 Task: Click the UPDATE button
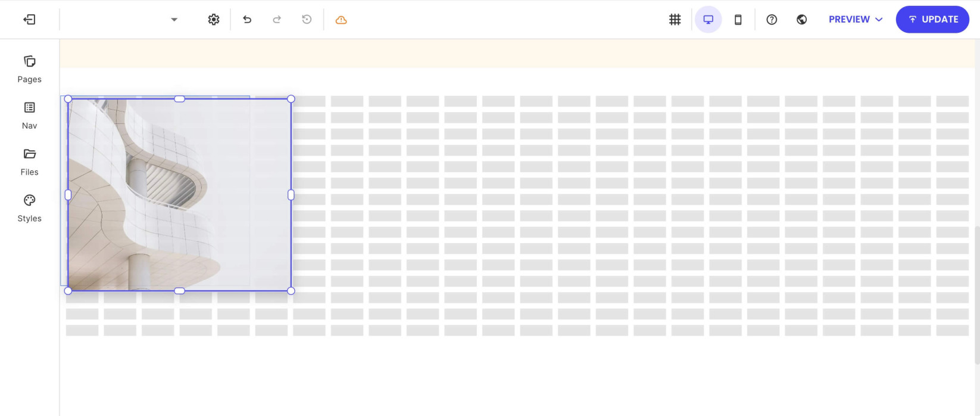932,20
